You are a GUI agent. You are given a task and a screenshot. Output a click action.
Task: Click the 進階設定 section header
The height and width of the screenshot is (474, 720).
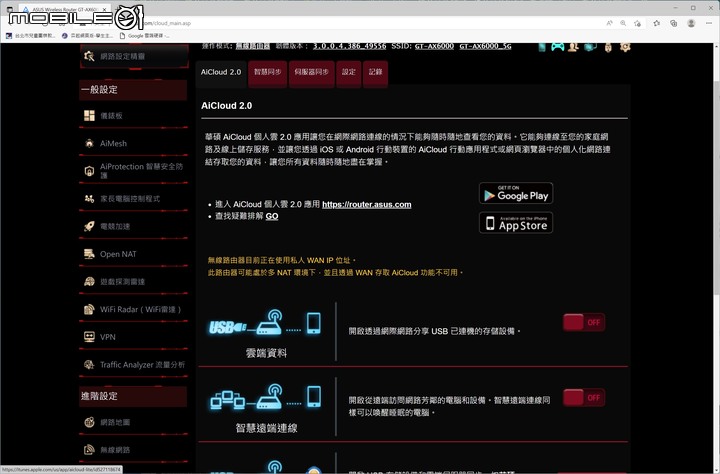[x=133, y=396]
